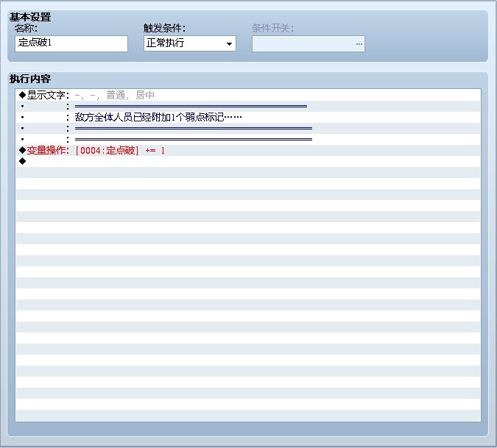Select the empty diamond command line at the end
Viewport: 497px width, 448px height.
point(248,161)
